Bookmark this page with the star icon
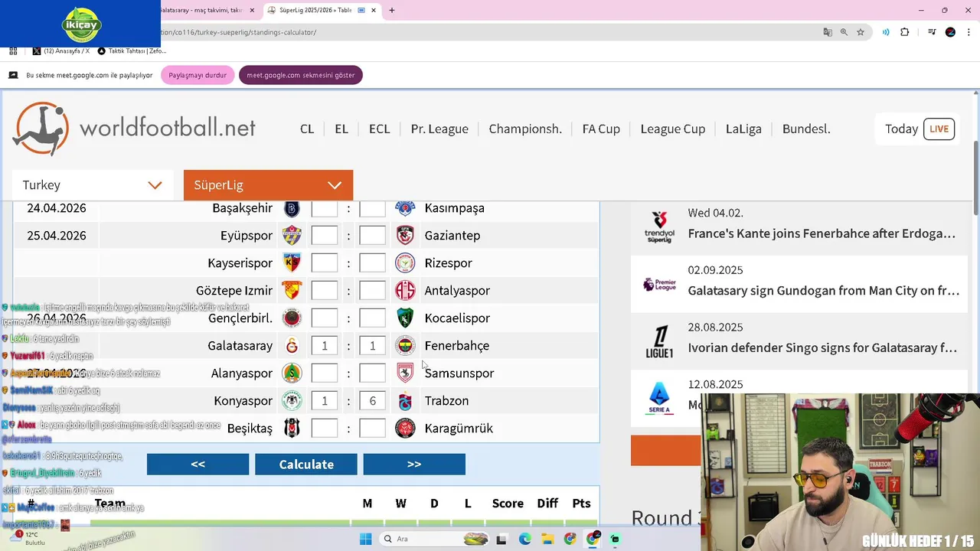The image size is (980, 551). click(x=861, y=32)
